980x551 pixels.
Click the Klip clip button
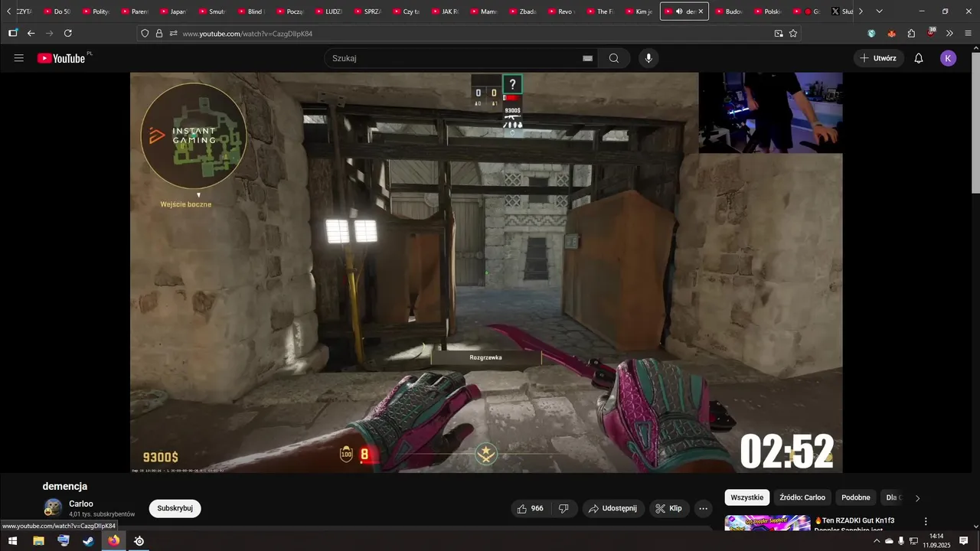[x=669, y=508]
